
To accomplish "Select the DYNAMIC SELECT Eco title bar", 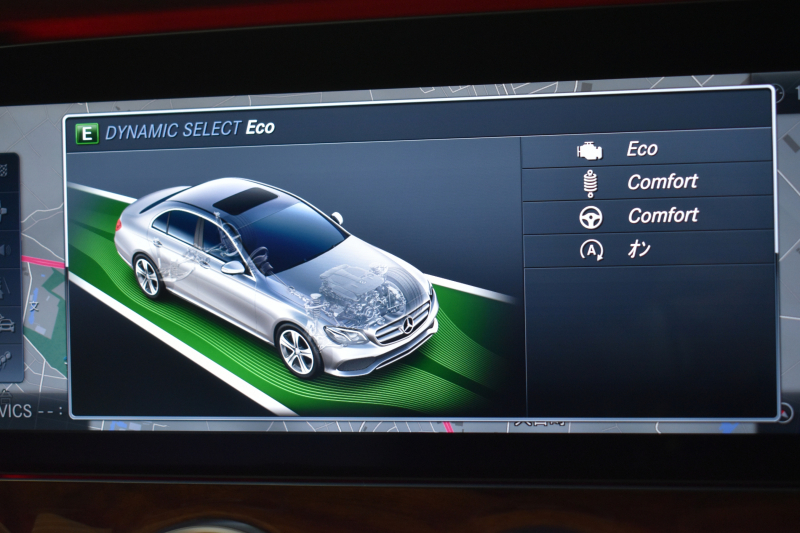I will point(190,129).
